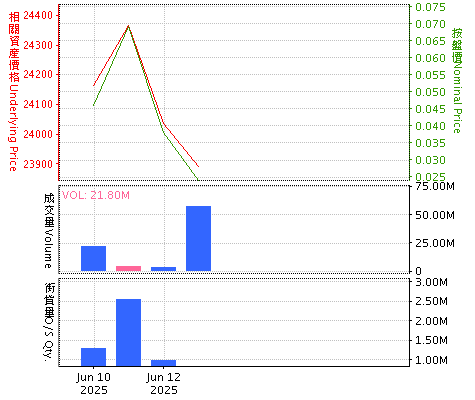Viewport: 475px width, 400px height.
Task: Select the 24100 underlying price tick
Action: tap(38, 104)
